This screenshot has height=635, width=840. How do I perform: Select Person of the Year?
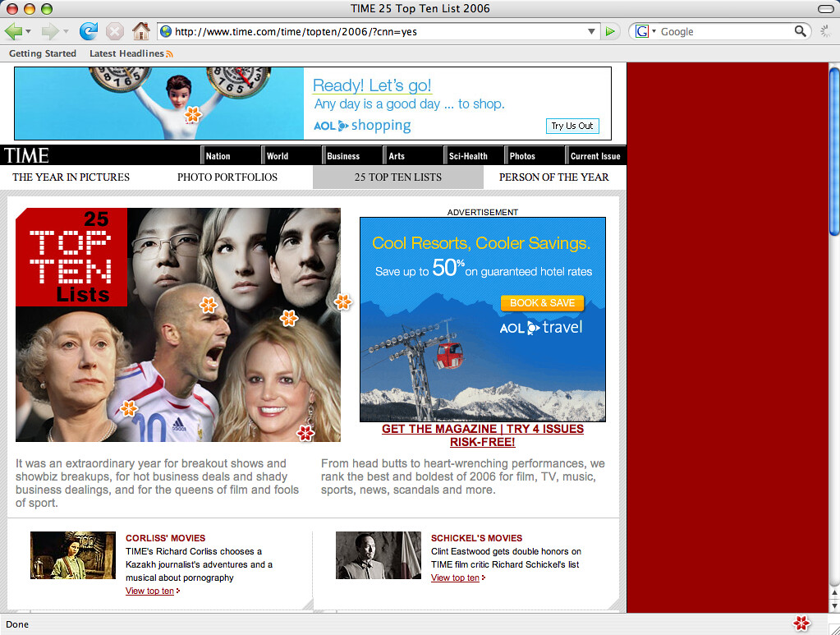tap(554, 177)
